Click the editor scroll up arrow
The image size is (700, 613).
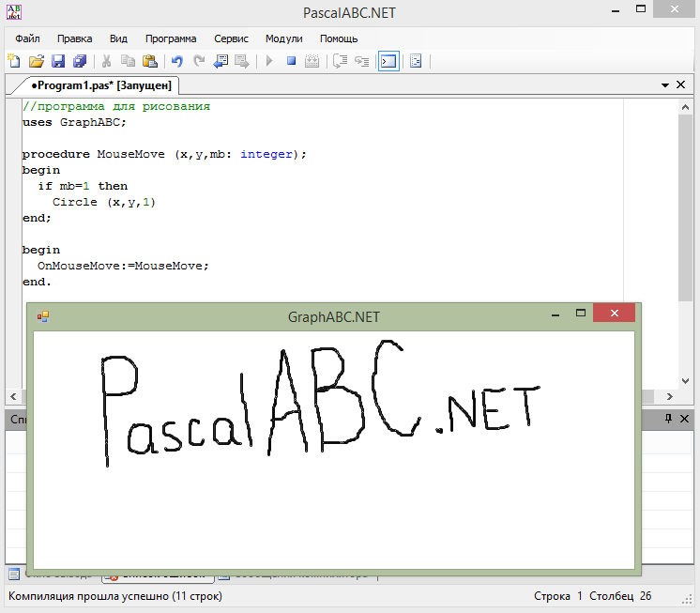685,107
